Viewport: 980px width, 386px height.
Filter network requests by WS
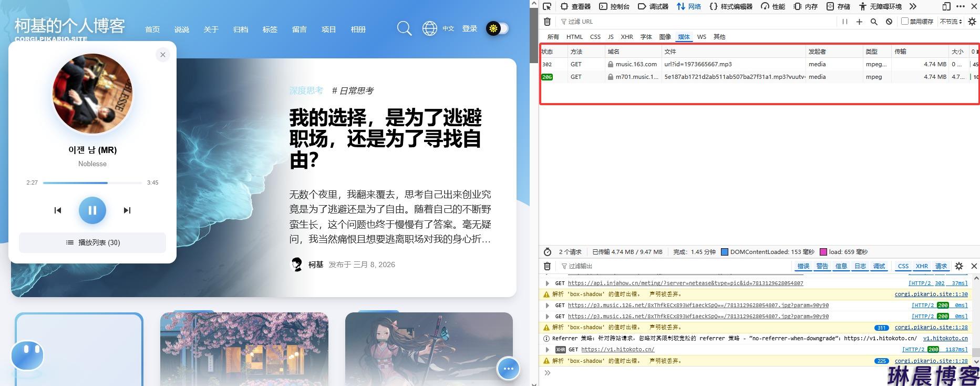click(702, 37)
